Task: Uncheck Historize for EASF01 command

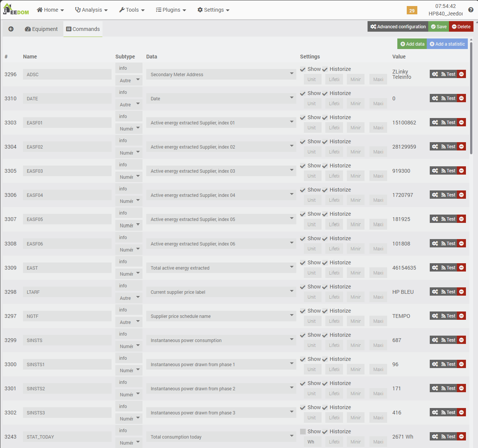Action: pyautogui.click(x=325, y=118)
